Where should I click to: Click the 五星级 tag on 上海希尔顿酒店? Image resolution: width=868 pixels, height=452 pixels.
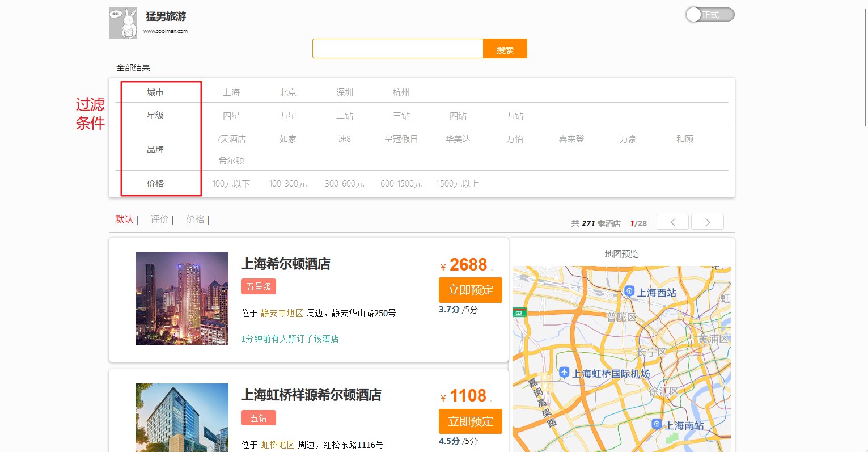pyautogui.click(x=259, y=286)
